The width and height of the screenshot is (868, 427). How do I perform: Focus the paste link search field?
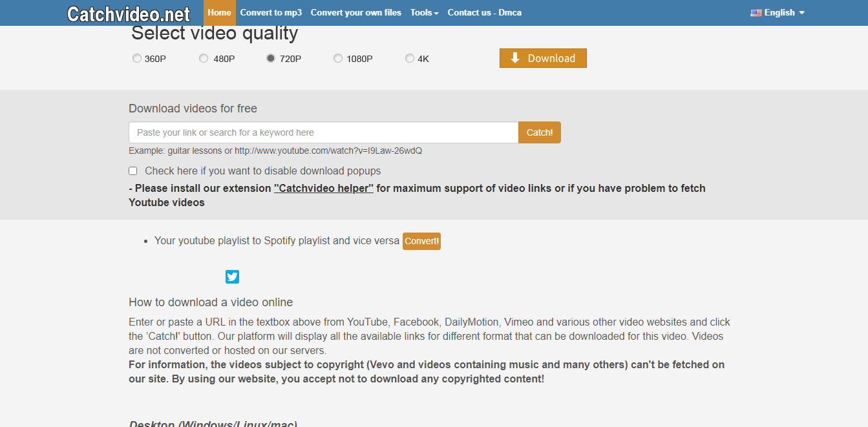(x=324, y=132)
